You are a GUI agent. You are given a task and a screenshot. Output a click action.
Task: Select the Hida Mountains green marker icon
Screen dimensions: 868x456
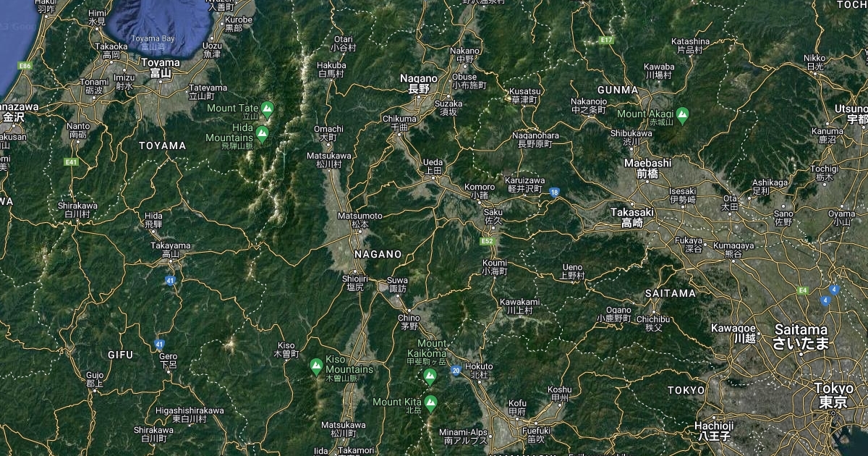point(262,134)
